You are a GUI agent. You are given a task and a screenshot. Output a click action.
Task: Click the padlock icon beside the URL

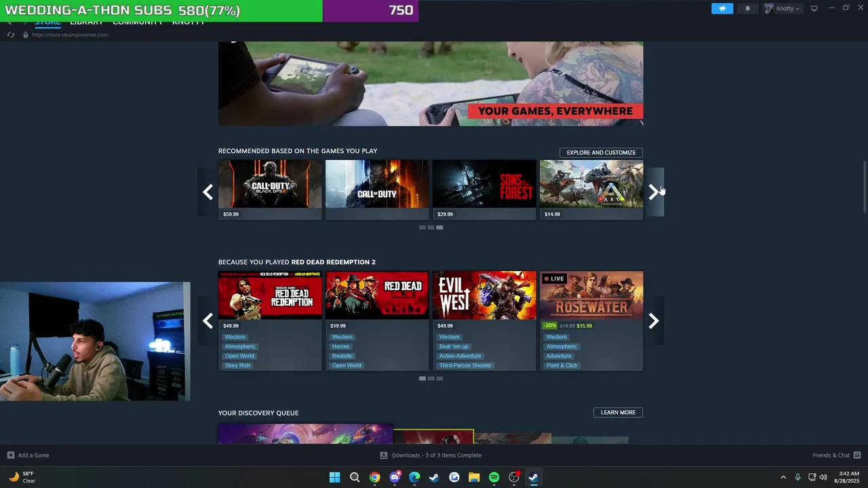pos(26,35)
